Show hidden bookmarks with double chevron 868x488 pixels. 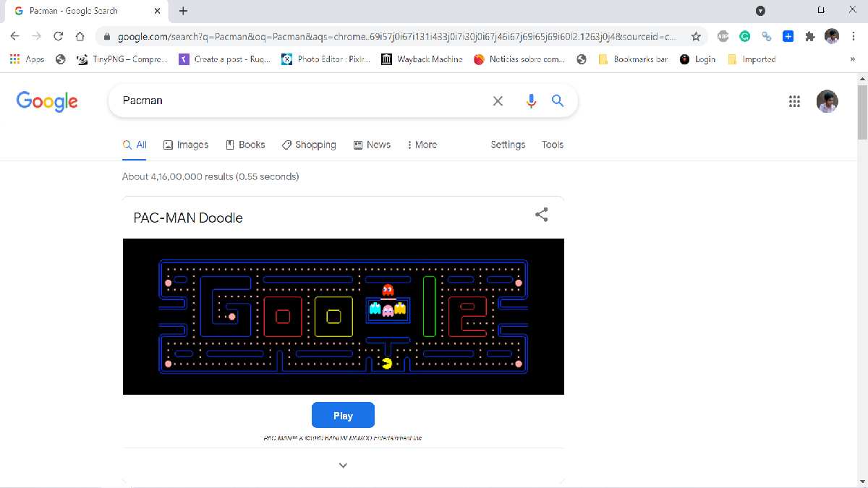(x=853, y=59)
